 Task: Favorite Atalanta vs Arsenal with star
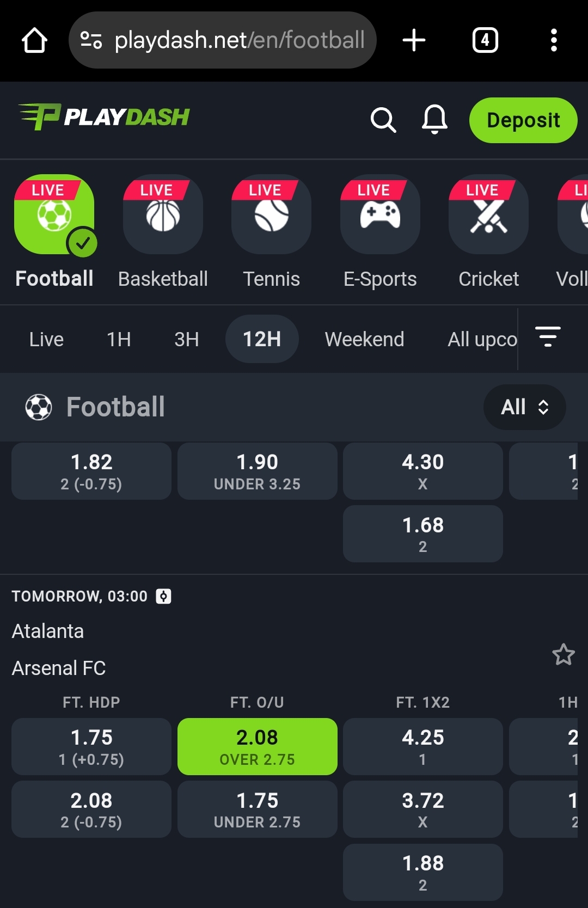563,654
